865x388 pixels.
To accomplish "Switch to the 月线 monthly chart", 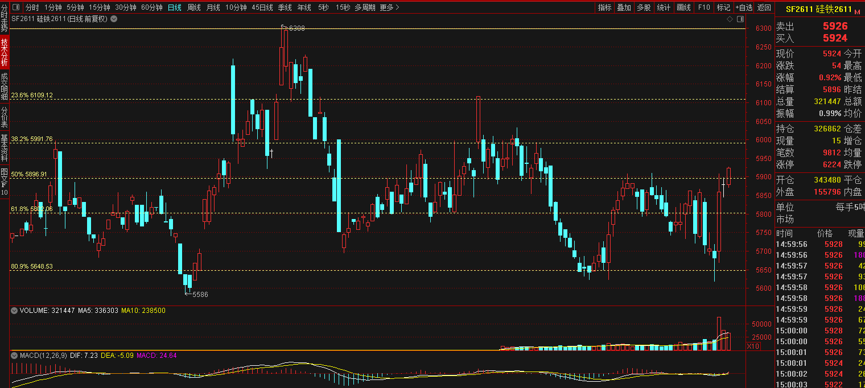I will tap(213, 8).
